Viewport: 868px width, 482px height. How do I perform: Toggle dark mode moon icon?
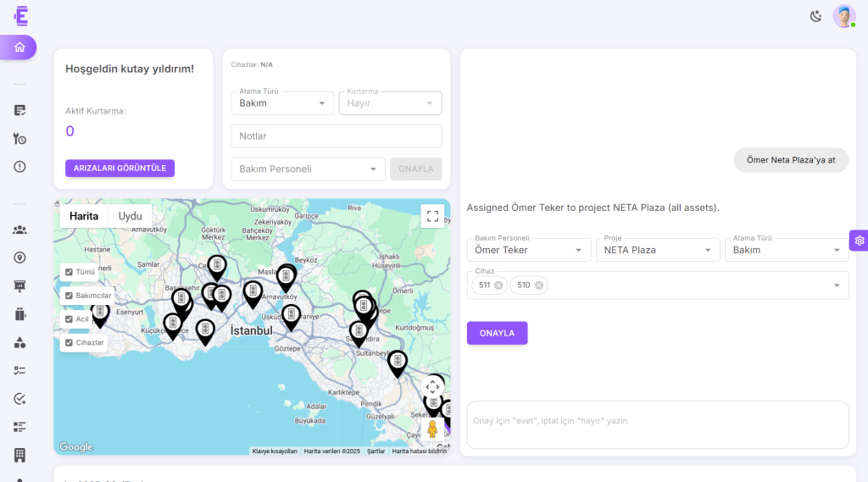coord(815,16)
